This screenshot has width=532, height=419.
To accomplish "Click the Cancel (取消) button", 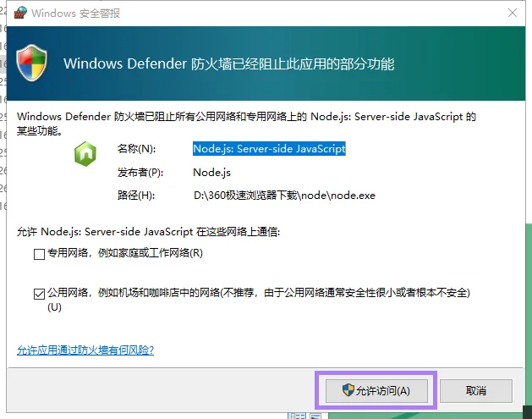I will [x=475, y=391].
